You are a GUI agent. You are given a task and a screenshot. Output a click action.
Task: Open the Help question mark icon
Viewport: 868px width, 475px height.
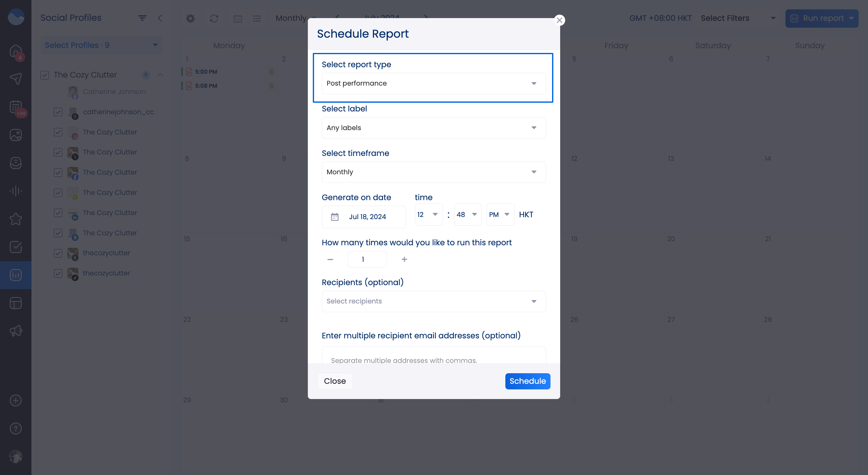[16, 428]
